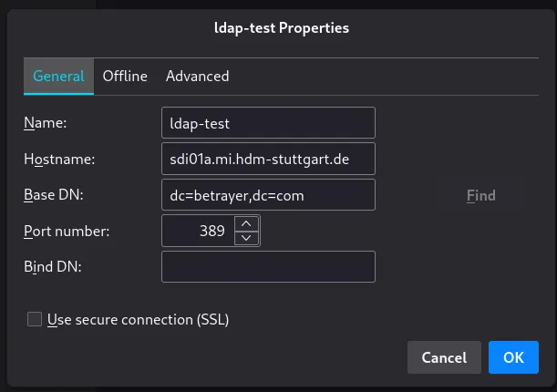Open the Advanced tab
This screenshot has width=557, height=392.
[x=197, y=77]
